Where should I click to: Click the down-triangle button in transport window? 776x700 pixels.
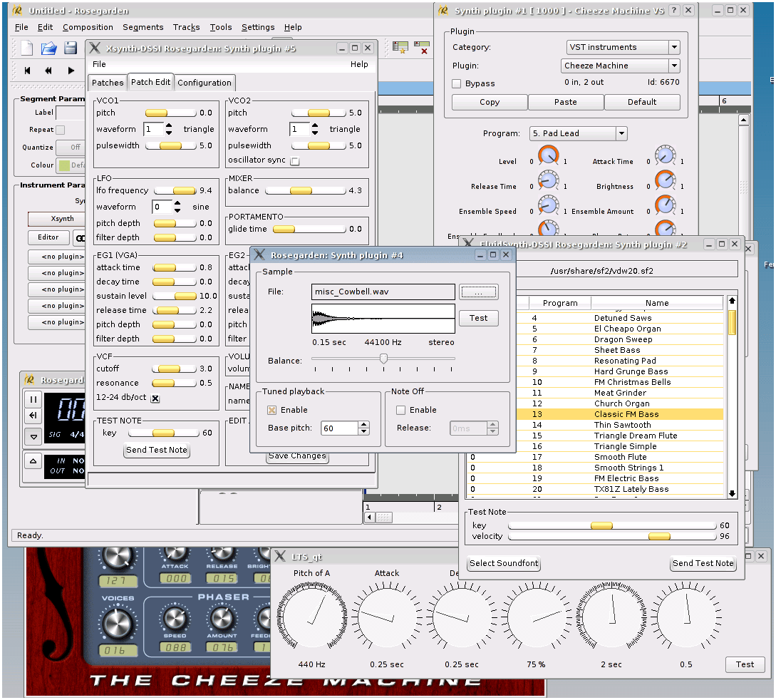coord(33,437)
